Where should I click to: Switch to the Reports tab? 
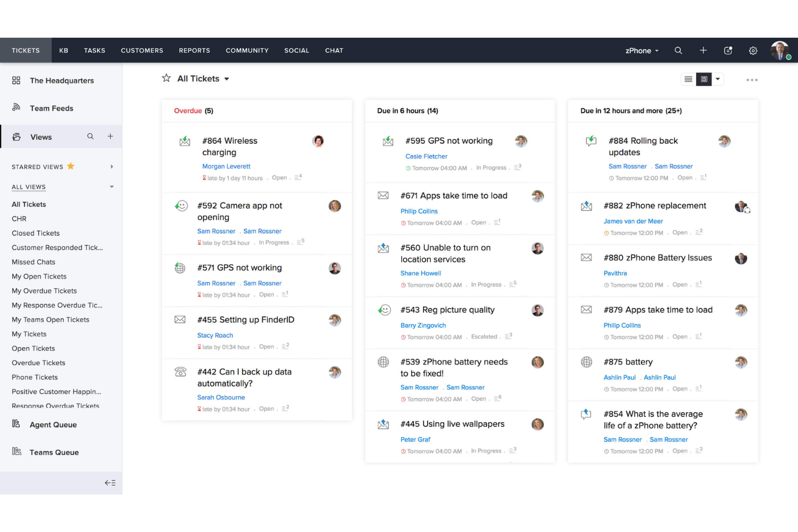(194, 50)
